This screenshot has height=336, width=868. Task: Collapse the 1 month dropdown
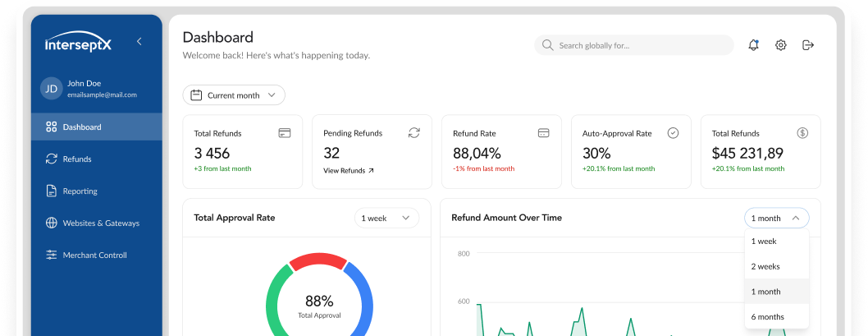[777, 218]
